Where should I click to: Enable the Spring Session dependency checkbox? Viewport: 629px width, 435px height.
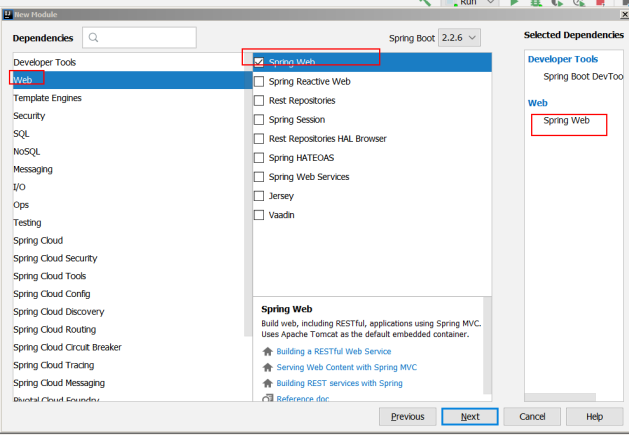coord(259,120)
